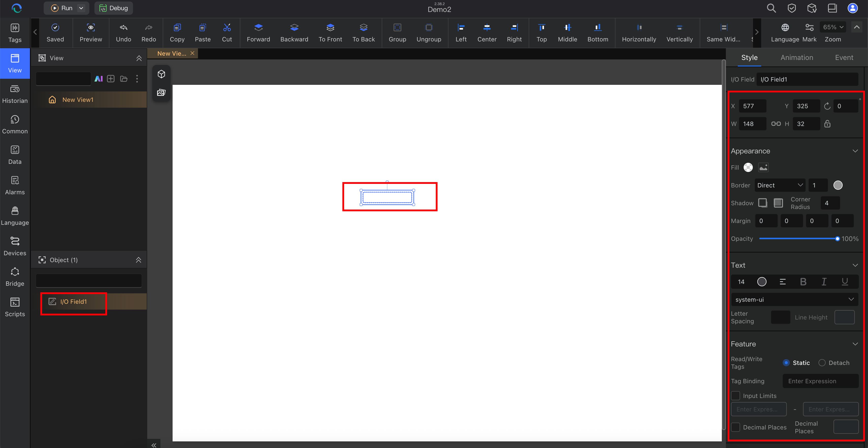Screen dimensions: 868x448
Task: Select the Static radio button
Action: [786, 363]
